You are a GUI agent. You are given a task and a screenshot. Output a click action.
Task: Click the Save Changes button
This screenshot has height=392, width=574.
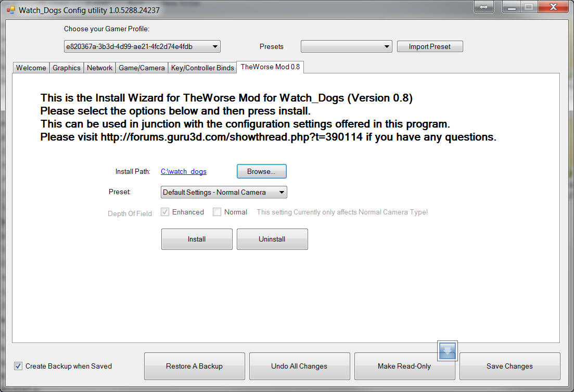click(509, 366)
